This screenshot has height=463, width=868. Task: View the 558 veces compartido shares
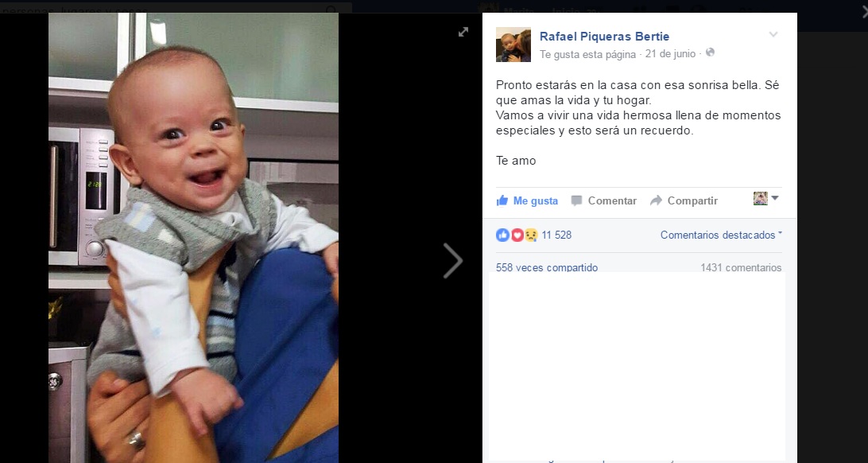pos(547,267)
